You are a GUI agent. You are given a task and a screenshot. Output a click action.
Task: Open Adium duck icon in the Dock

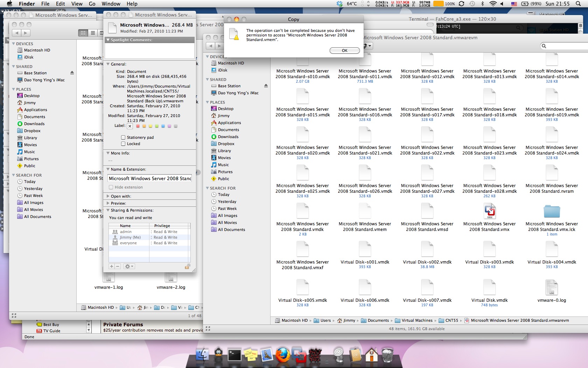click(218, 355)
